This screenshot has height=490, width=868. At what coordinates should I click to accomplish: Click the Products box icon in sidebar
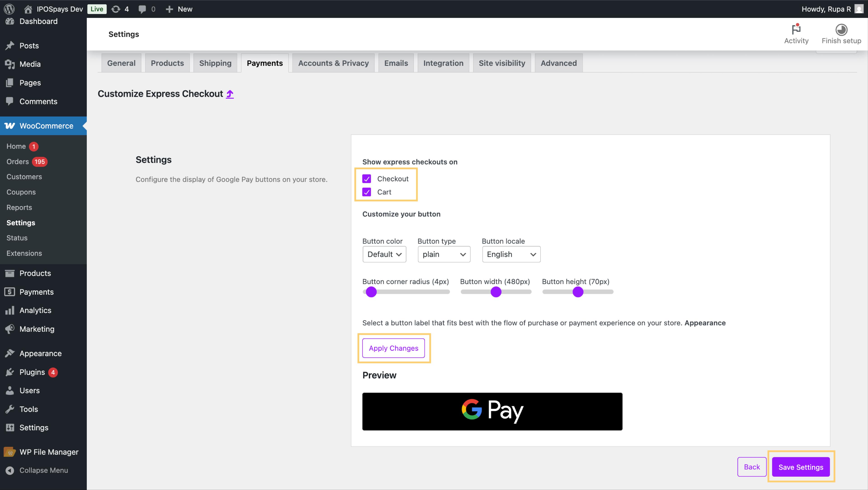(x=10, y=273)
